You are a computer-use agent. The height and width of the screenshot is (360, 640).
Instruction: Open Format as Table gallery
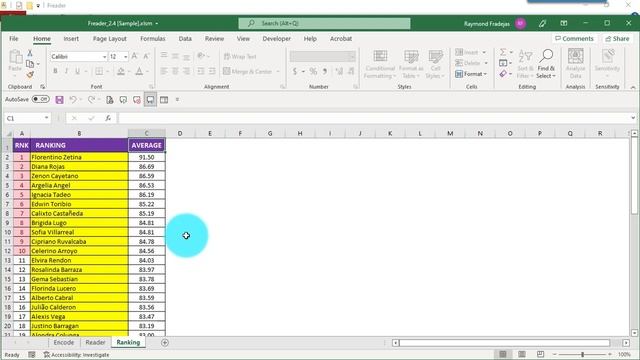pos(411,64)
